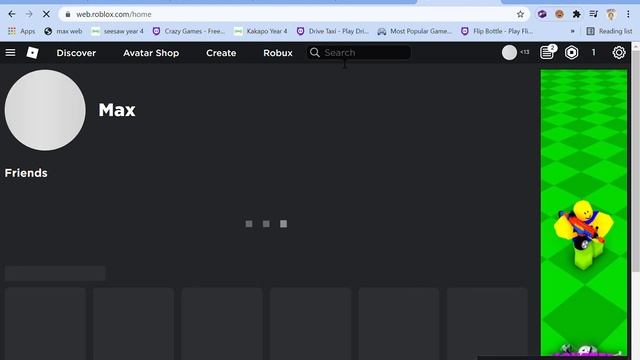Screen dimensions: 640x360
Task: Click the Chrome profile avatar icon
Action: click(611, 14)
